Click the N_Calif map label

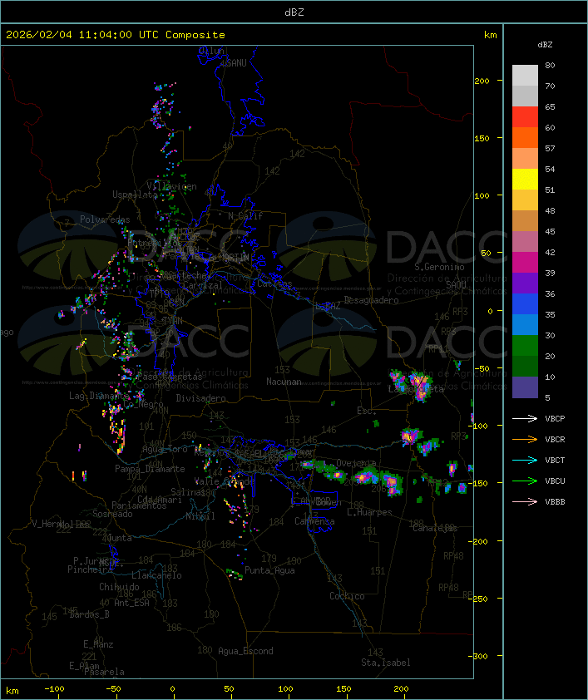point(245,216)
